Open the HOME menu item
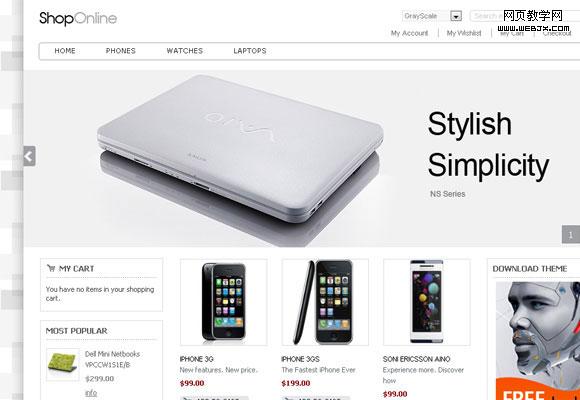 (65, 51)
